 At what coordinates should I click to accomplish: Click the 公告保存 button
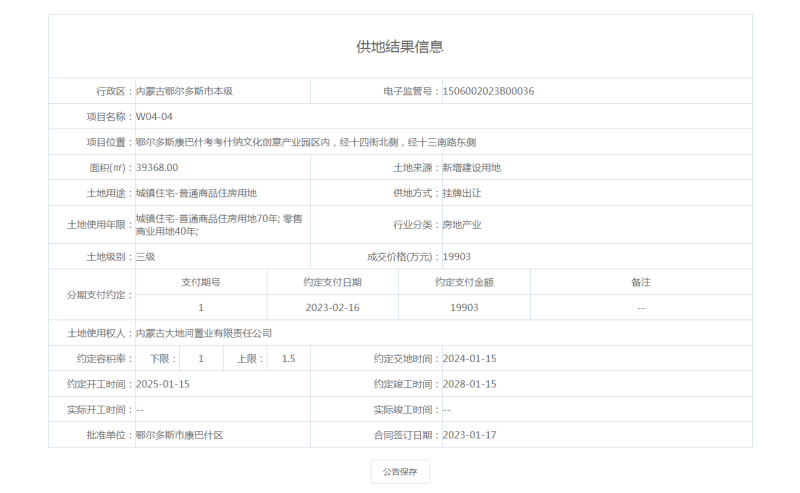tap(400, 472)
